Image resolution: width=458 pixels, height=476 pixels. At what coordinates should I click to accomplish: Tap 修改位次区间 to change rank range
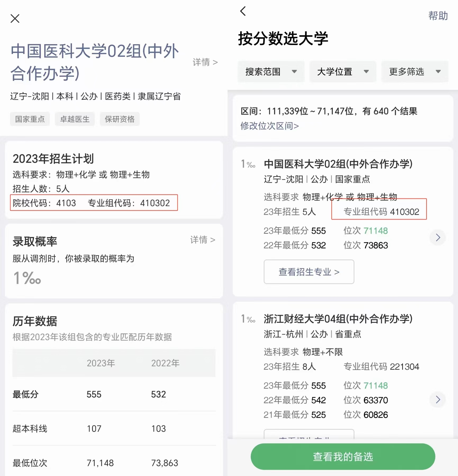[269, 126]
